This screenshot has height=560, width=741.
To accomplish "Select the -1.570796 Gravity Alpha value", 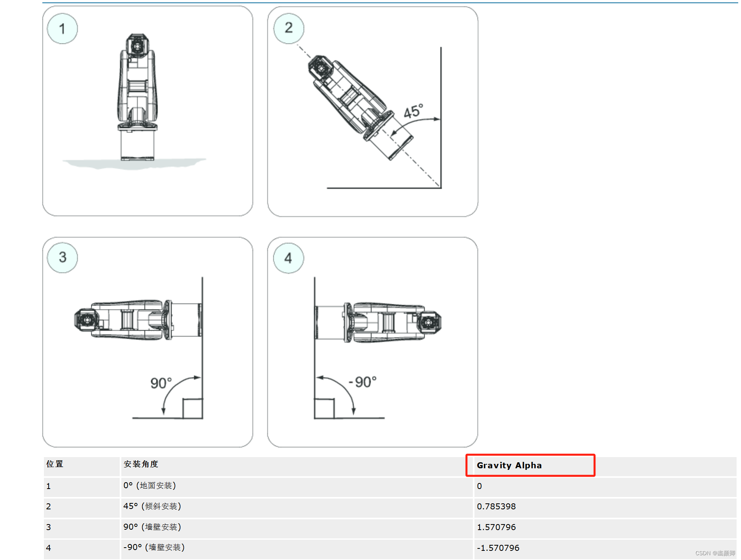I will click(498, 548).
